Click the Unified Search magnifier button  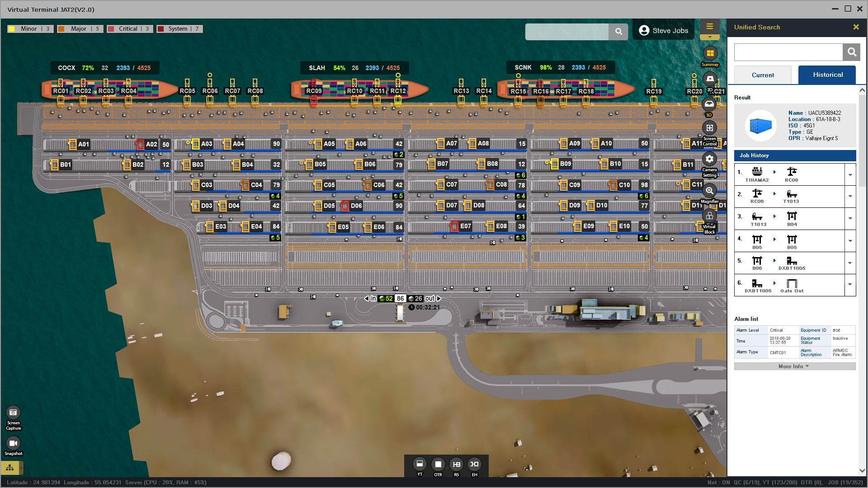(851, 52)
